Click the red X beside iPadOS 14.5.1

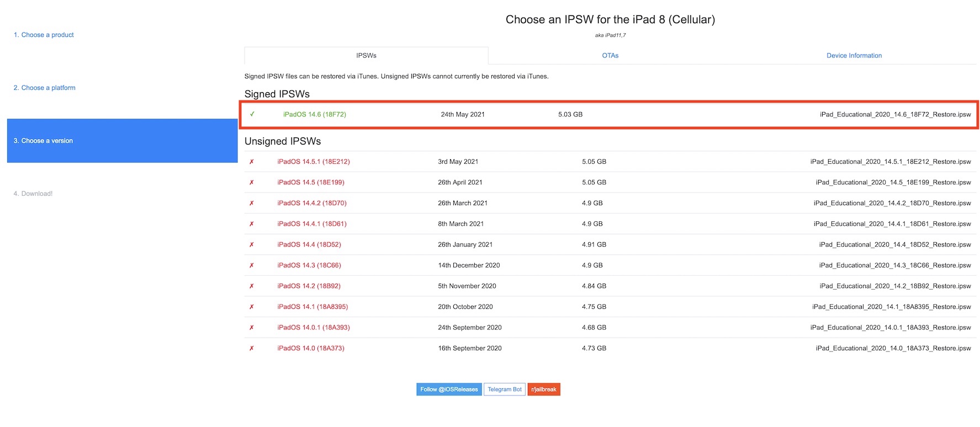click(252, 162)
